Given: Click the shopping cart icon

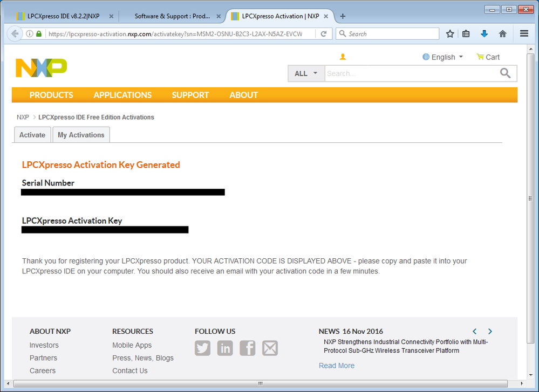Looking at the screenshot, I should click(x=480, y=57).
